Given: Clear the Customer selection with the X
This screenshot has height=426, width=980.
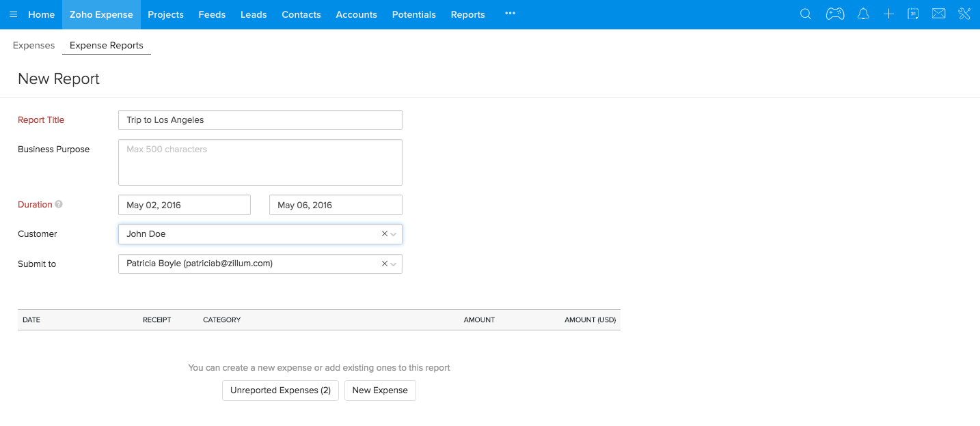Looking at the screenshot, I should (384, 233).
